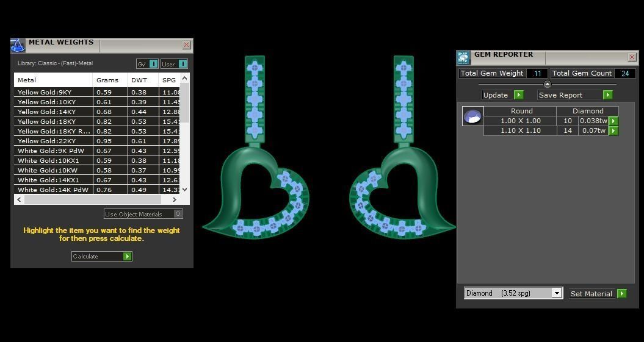This screenshot has height=342, width=644.
Task: Click the SPG column header
Action: pyautogui.click(x=169, y=80)
